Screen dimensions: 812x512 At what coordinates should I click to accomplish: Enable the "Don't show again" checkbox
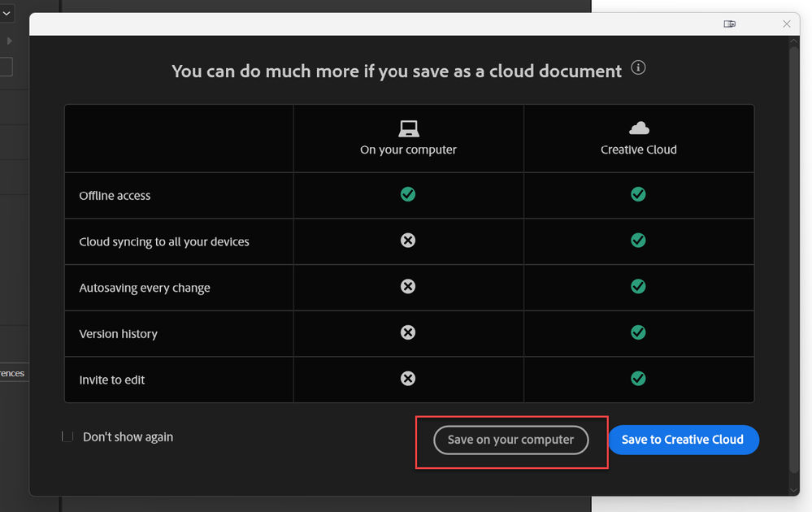point(67,436)
